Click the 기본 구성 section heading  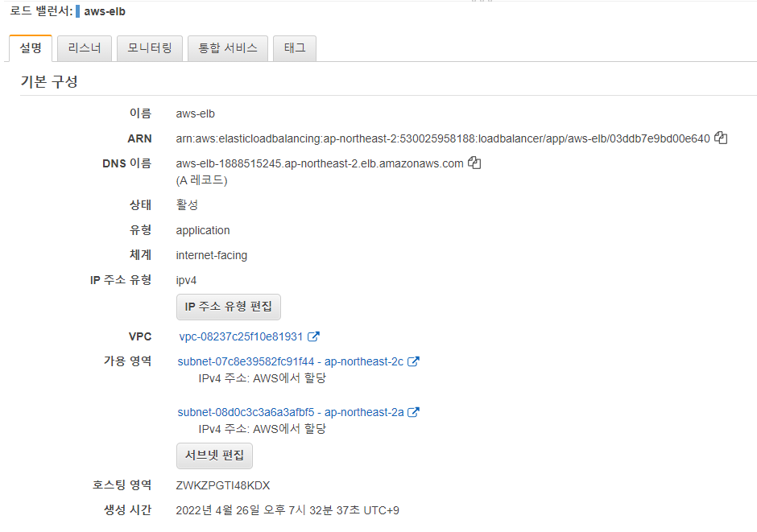point(49,81)
